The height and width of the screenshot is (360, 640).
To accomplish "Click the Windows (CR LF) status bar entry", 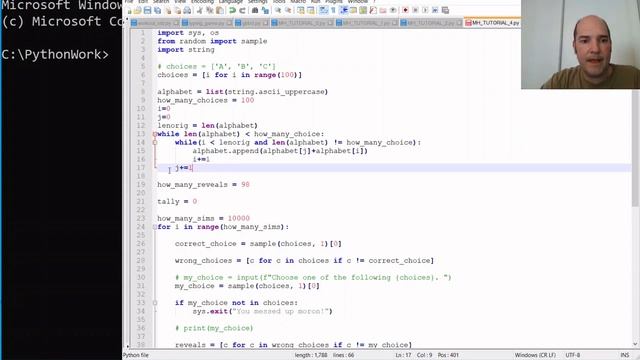I will 535,355.
